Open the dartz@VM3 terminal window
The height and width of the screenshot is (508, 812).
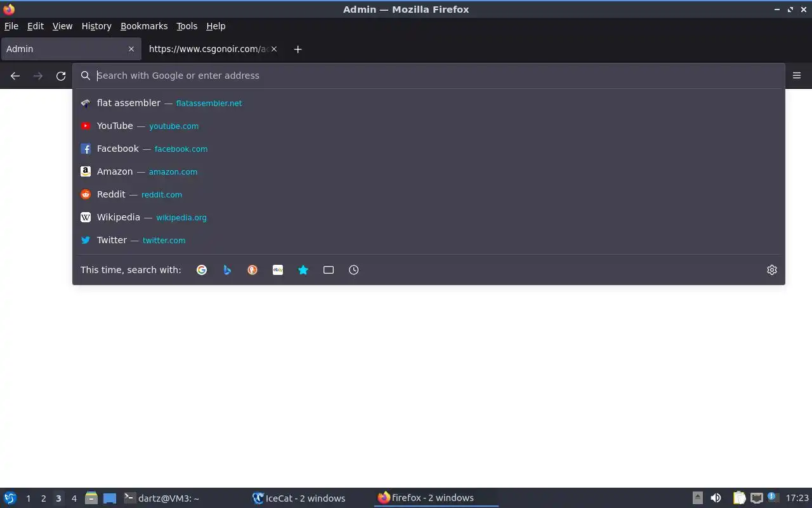(x=184, y=498)
